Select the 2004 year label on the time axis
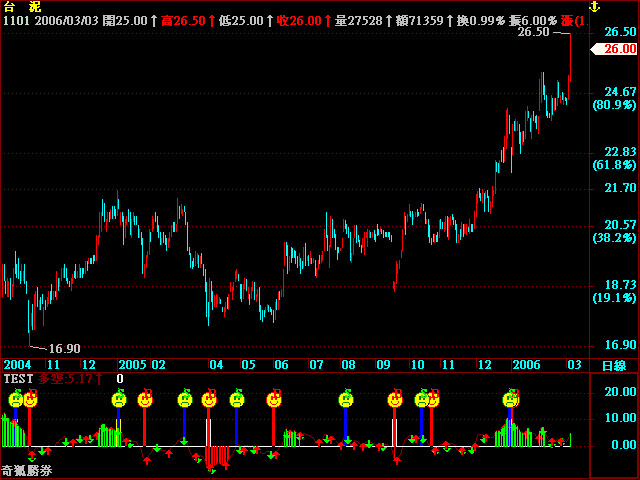640x480 pixels. coord(18,365)
